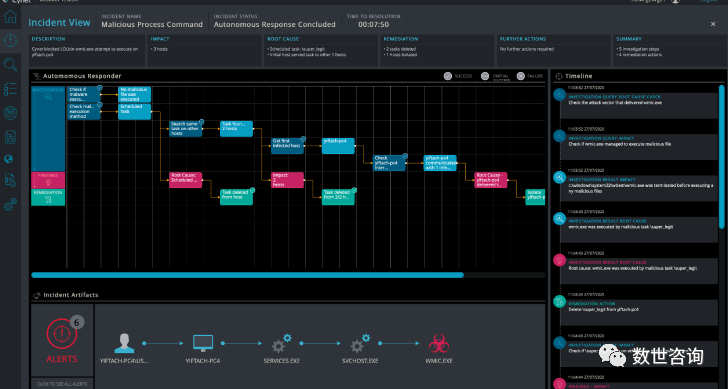
Task: Close the Incident View panel
Action: [x=713, y=24]
